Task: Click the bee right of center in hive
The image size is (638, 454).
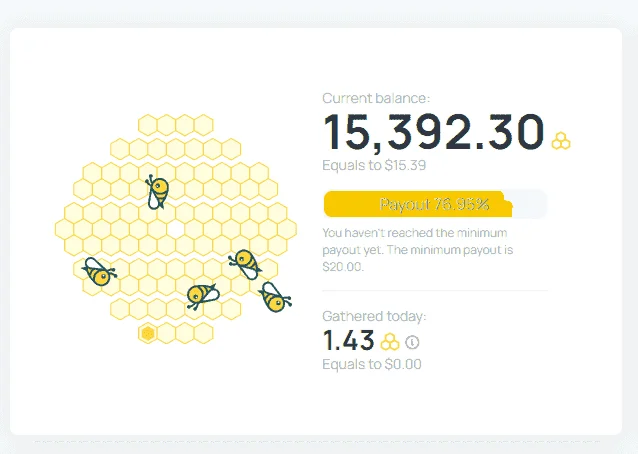Action: (x=245, y=264)
